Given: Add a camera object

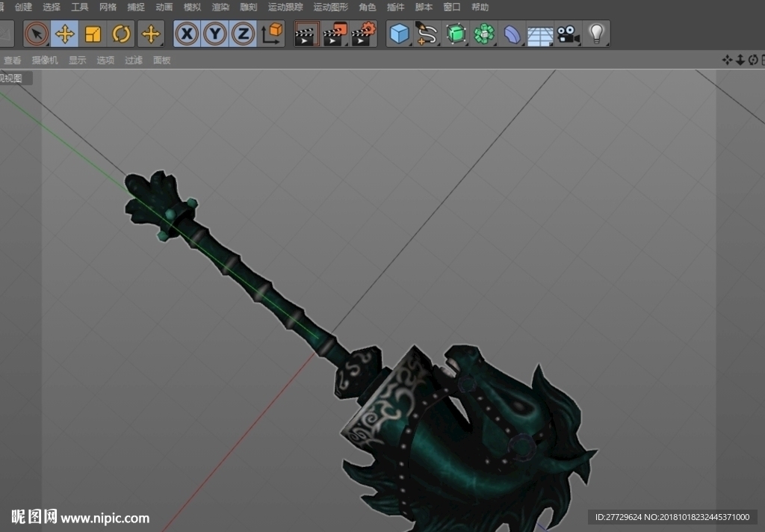Looking at the screenshot, I should point(568,34).
